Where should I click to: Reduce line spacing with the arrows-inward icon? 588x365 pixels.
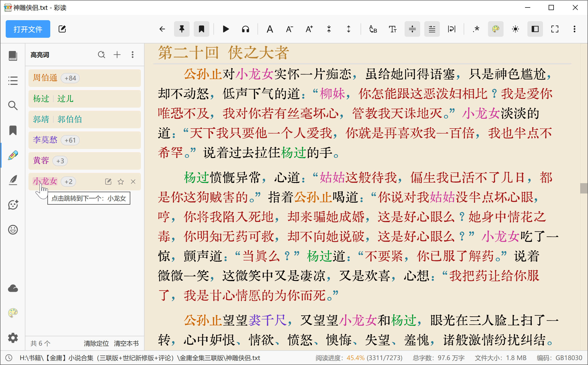[329, 29]
